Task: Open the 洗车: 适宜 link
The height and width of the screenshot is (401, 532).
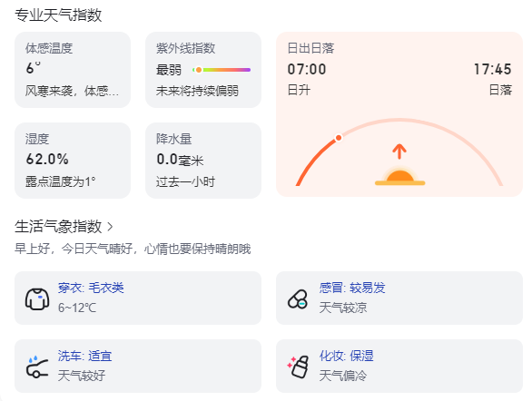Action: click(84, 356)
